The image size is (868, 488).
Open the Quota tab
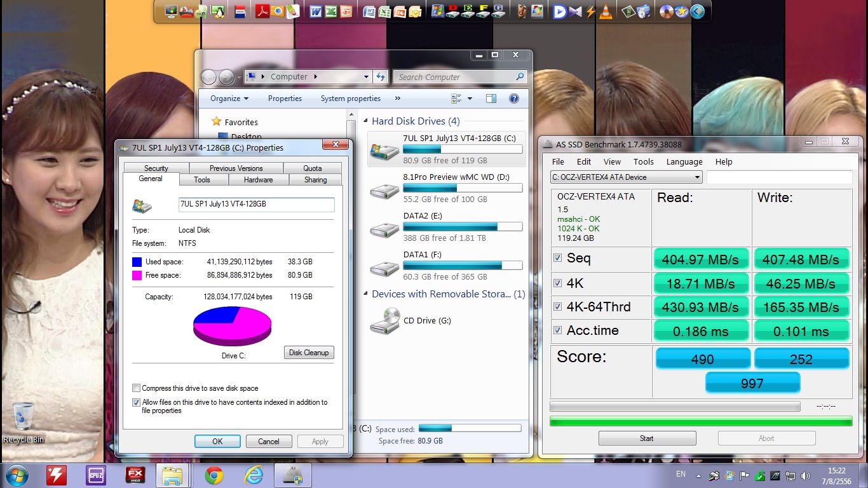point(313,168)
